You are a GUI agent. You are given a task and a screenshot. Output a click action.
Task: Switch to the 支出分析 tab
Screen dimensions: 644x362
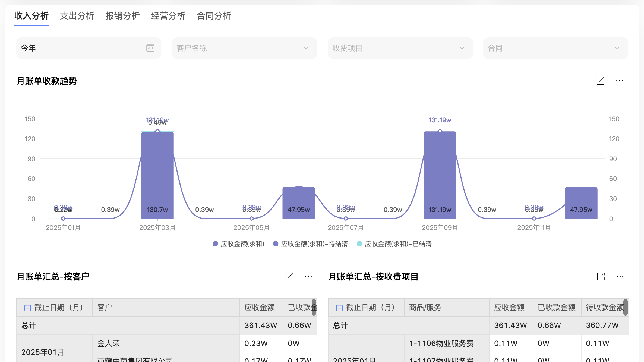point(77,16)
